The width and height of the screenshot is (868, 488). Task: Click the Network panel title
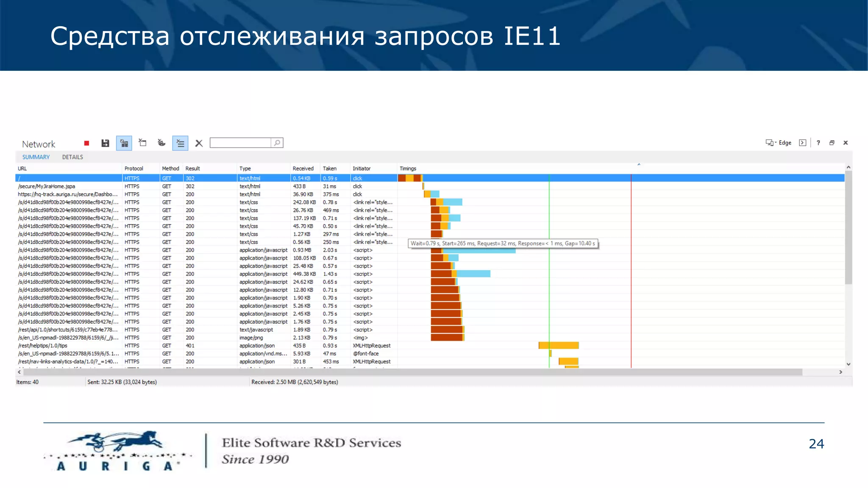click(39, 144)
